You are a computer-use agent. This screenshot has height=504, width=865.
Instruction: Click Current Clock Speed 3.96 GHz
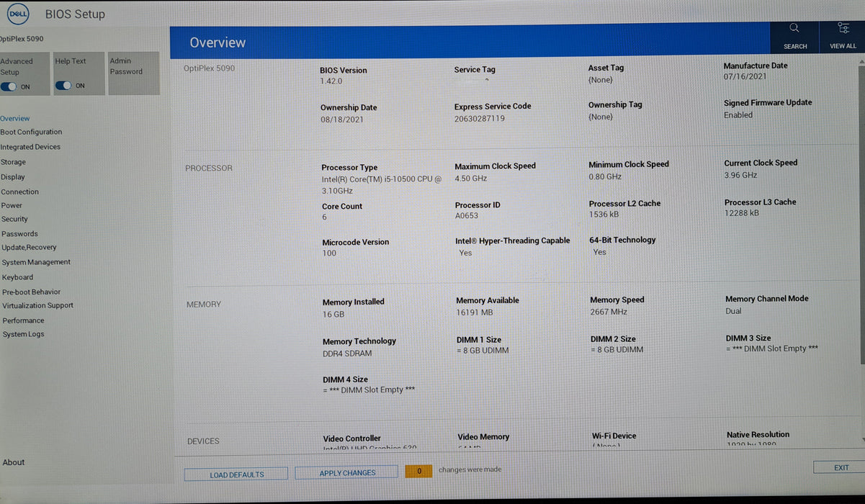[740, 175]
